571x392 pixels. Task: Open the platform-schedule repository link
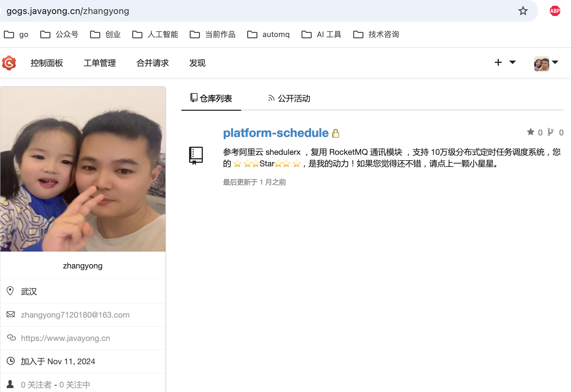[276, 133]
